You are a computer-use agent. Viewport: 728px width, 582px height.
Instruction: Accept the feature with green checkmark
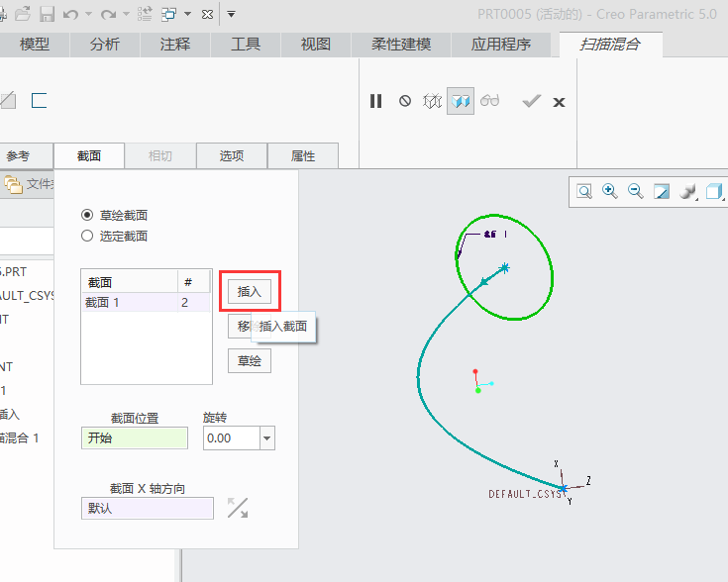pos(531,101)
